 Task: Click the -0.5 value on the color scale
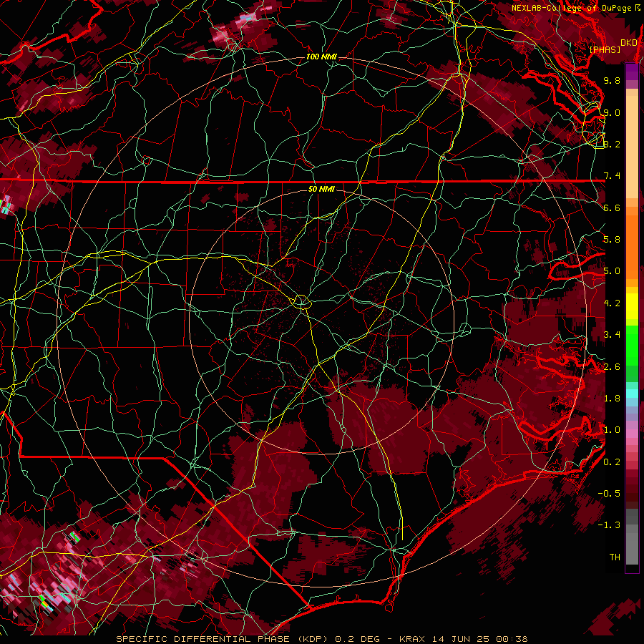(610, 494)
